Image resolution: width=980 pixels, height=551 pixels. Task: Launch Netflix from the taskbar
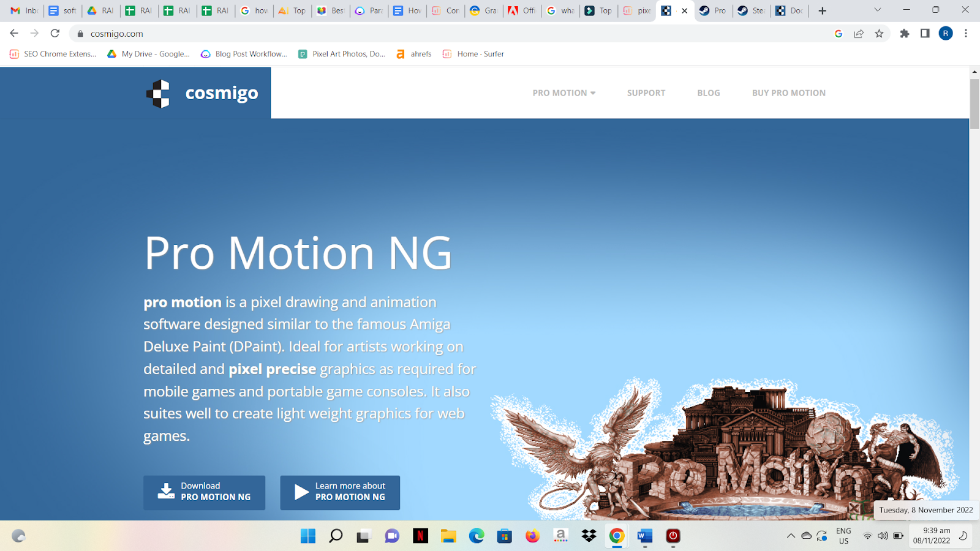pyautogui.click(x=420, y=536)
